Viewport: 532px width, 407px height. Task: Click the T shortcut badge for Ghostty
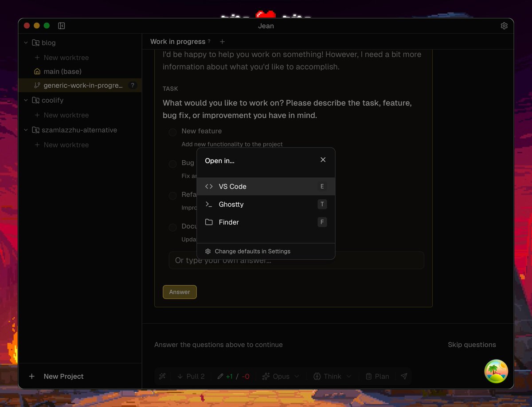[x=322, y=204]
